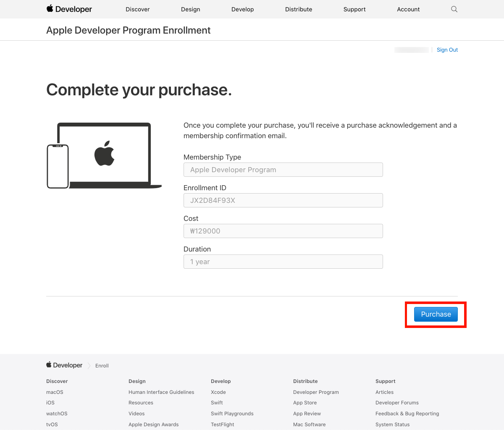Image resolution: width=504 pixels, height=430 pixels.
Task: Open the Distribute nav item
Action: point(299,9)
